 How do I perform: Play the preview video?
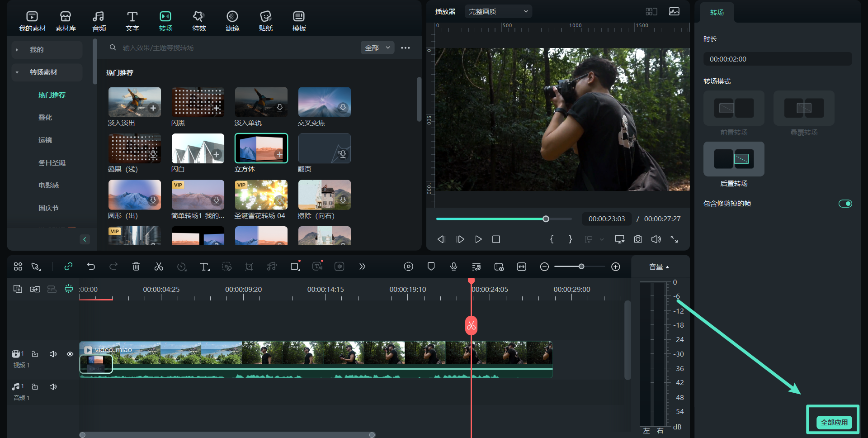(x=478, y=239)
